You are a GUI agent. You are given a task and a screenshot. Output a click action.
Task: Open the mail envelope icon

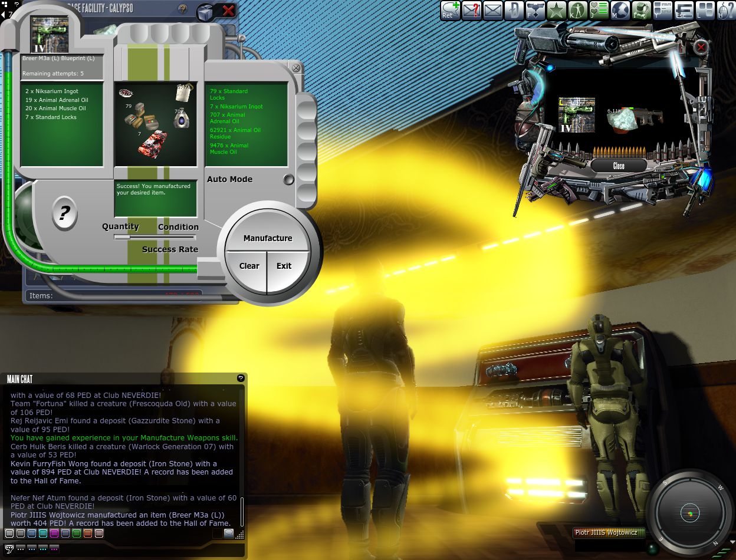[492, 10]
